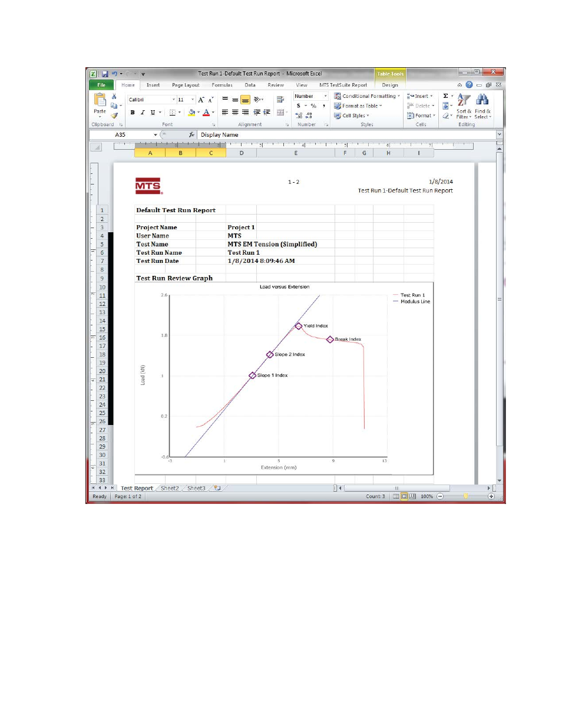The image size is (562, 728).
Task: Open Conditional Formatting dropdown
Action: (367, 96)
